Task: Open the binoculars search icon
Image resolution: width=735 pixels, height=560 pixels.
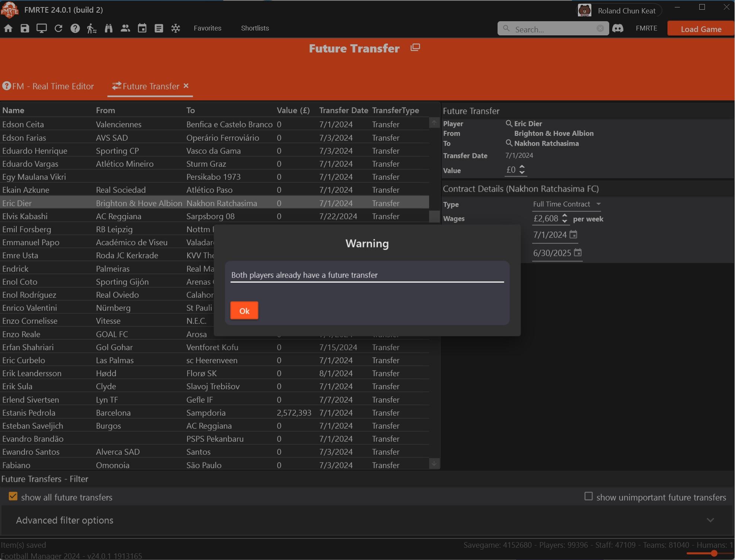Action: (108, 28)
